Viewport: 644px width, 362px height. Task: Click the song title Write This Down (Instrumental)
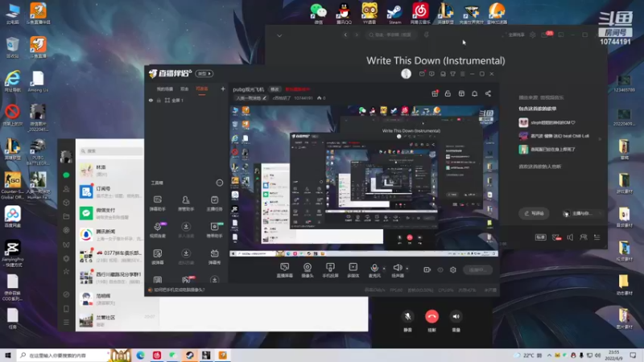point(436,61)
